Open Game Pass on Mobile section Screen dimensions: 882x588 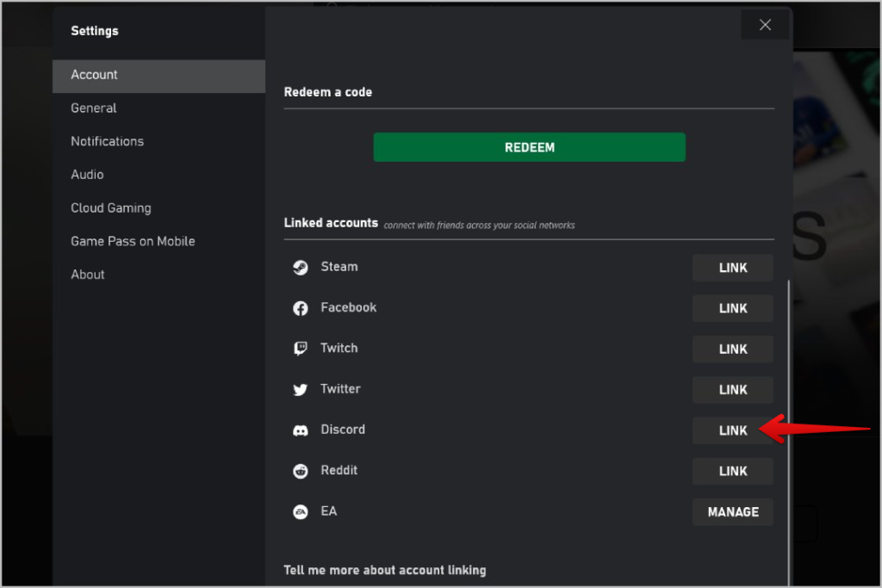[x=158, y=241]
